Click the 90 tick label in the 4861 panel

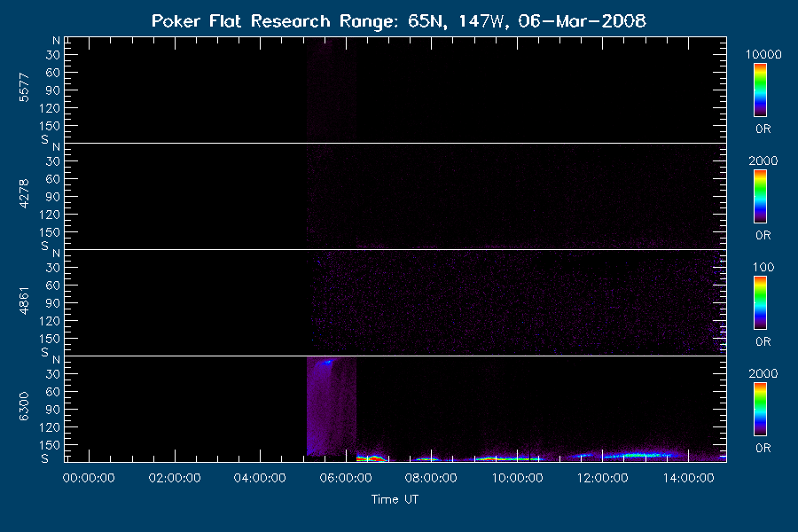click(x=53, y=303)
